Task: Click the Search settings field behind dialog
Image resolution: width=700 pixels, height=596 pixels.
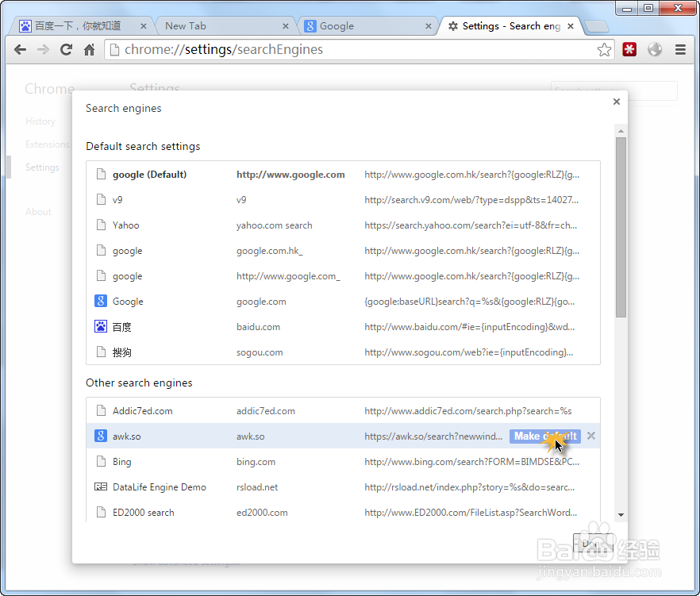Action: pos(613,90)
